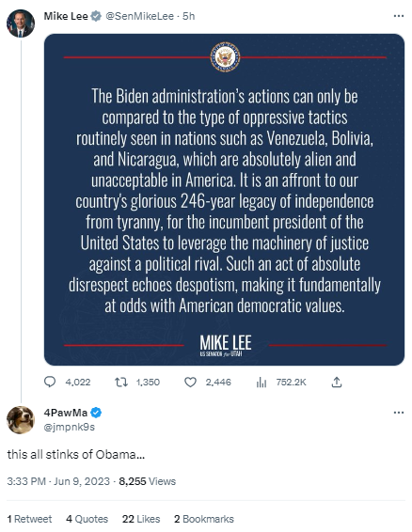
Task: Share Mike Lee's tweet via upload icon
Action: pyautogui.click(x=336, y=382)
